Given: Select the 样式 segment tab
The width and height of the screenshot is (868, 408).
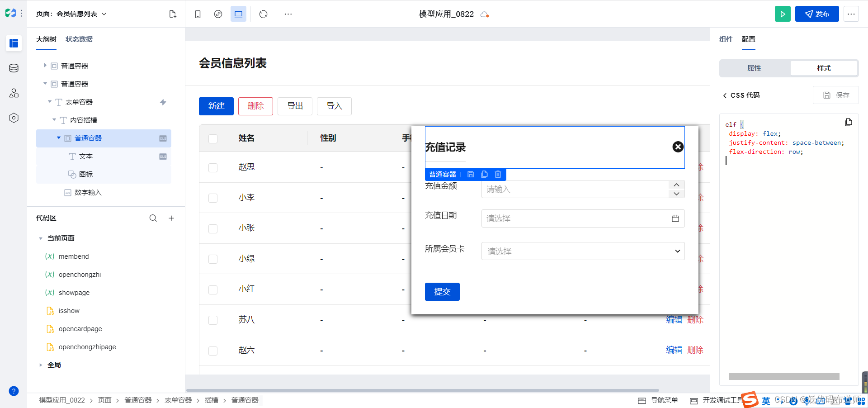Looking at the screenshot, I should (x=824, y=68).
